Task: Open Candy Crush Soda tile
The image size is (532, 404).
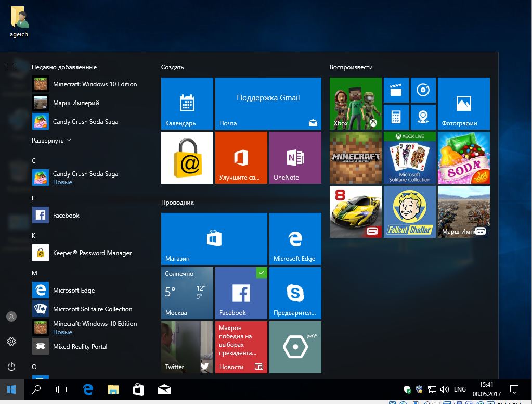Action: (464, 158)
